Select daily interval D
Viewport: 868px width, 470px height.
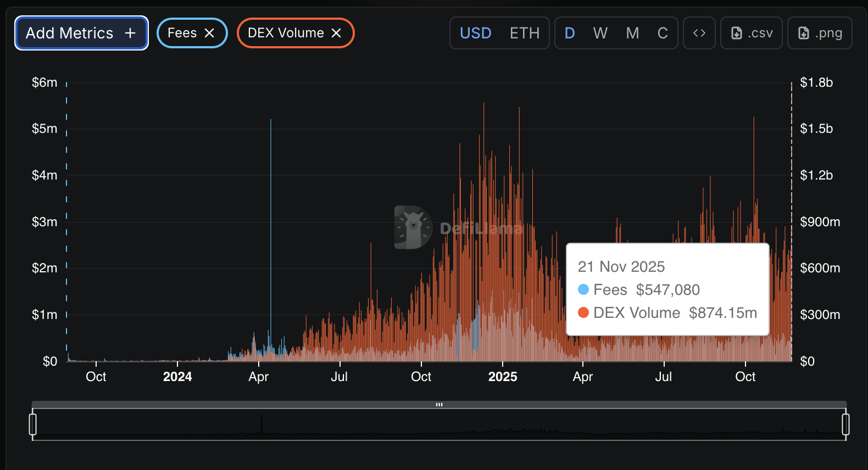pos(570,33)
